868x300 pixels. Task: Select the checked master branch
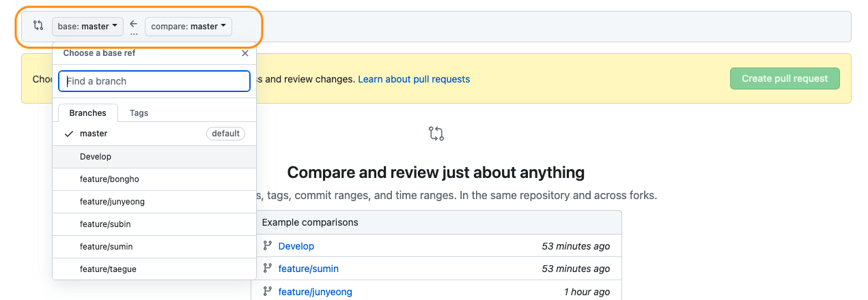(94, 134)
